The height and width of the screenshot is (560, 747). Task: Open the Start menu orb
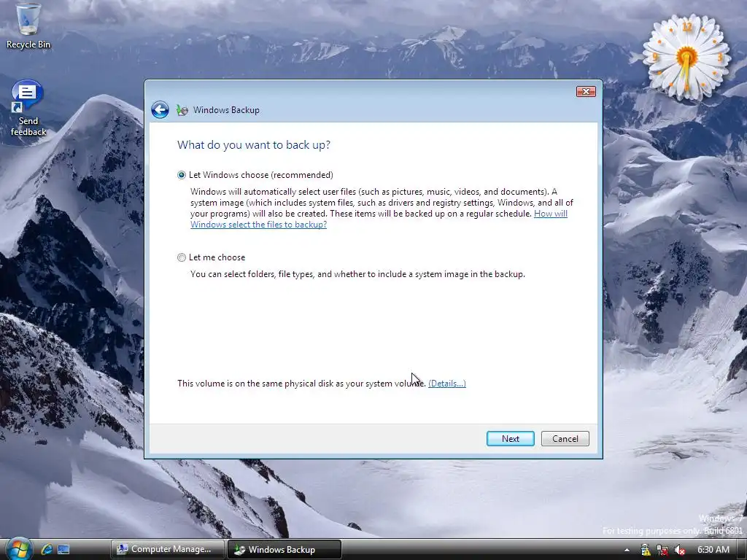(x=18, y=548)
